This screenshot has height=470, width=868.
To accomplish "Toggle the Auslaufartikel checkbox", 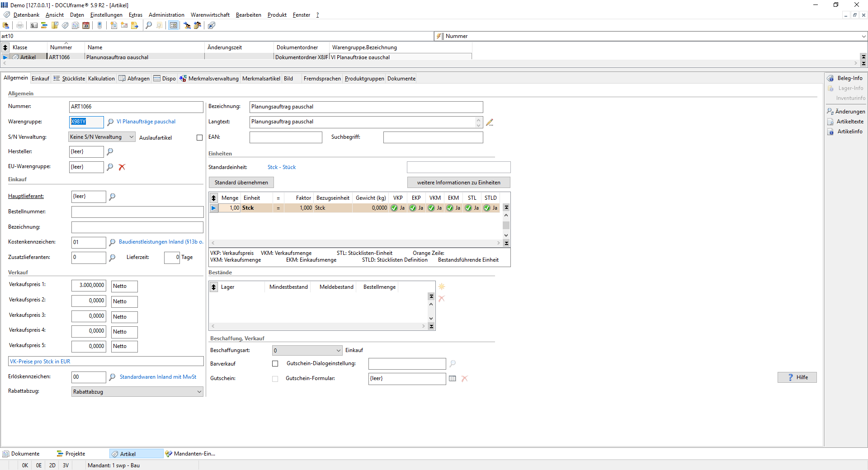I will [199, 138].
